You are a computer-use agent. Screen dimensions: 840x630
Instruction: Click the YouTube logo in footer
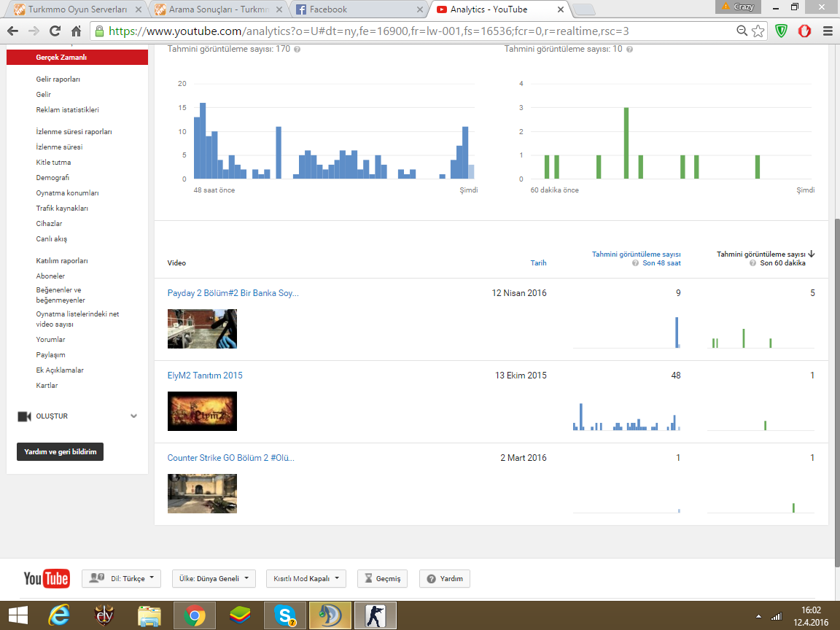coord(47,579)
